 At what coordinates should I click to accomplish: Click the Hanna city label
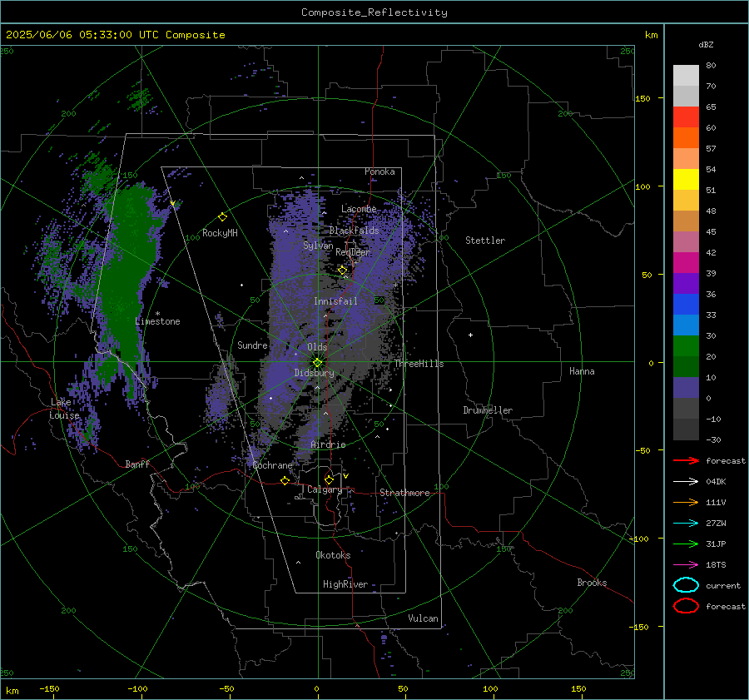point(582,371)
